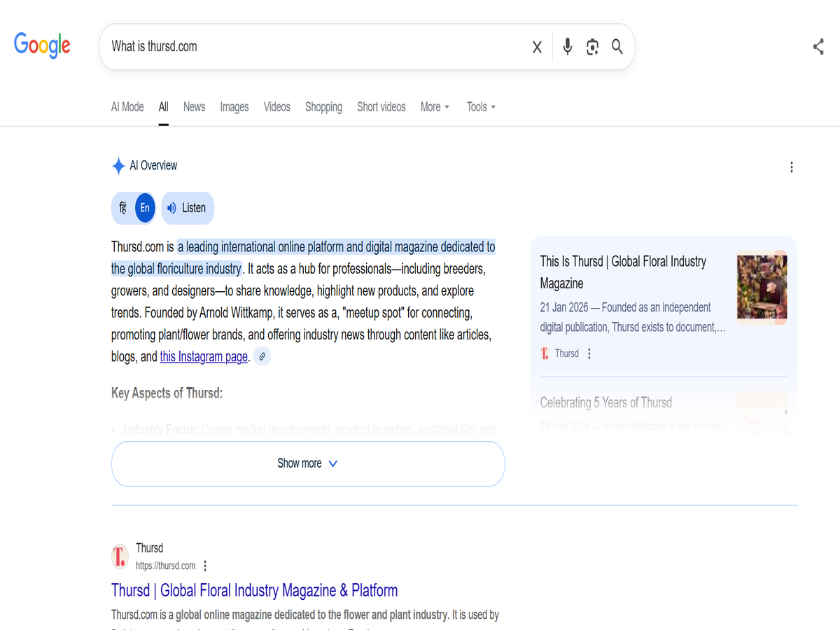Activate the Listen button for audio playback
This screenshot has width=840, height=630.
tap(187, 208)
